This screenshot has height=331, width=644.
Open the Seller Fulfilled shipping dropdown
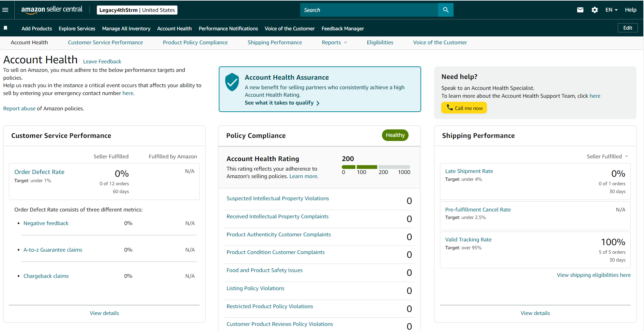(607, 156)
